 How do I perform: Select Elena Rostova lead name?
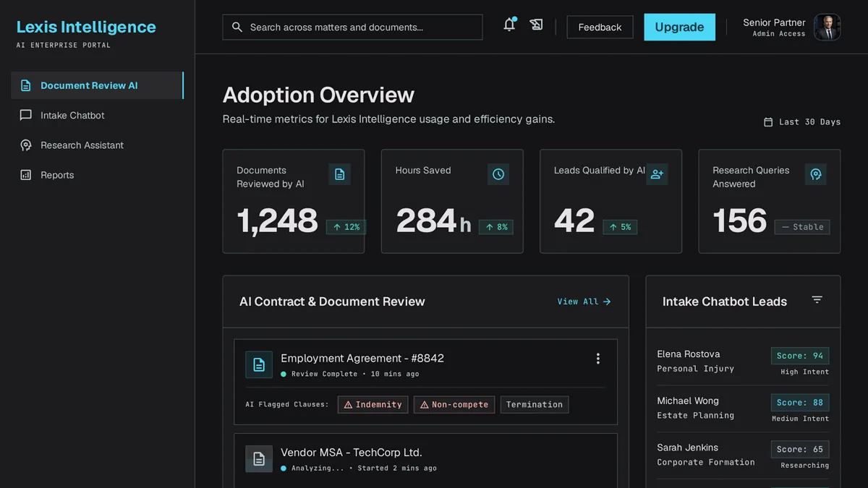click(689, 354)
